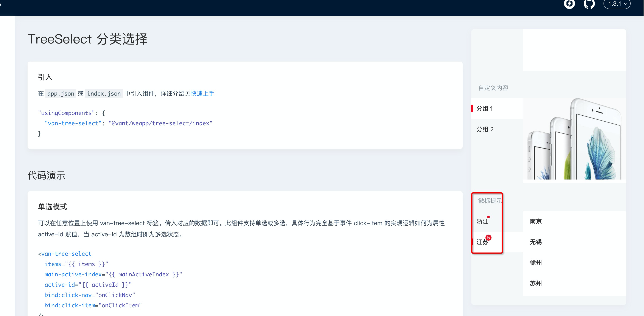Click the TreeSelect 分类选择 heading
The height and width of the screenshot is (316, 644).
click(x=87, y=39)
